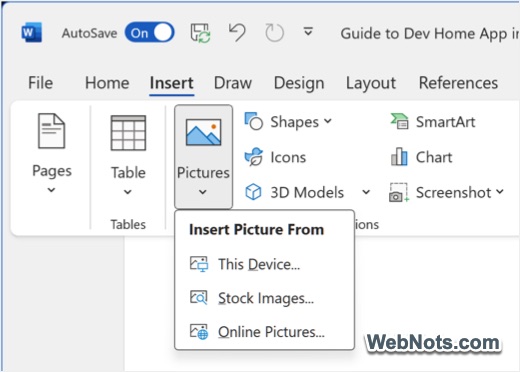520x372 pixels.
Task: Click the Table grid icon
Action: pyautogui.click(x=128, y=133)
